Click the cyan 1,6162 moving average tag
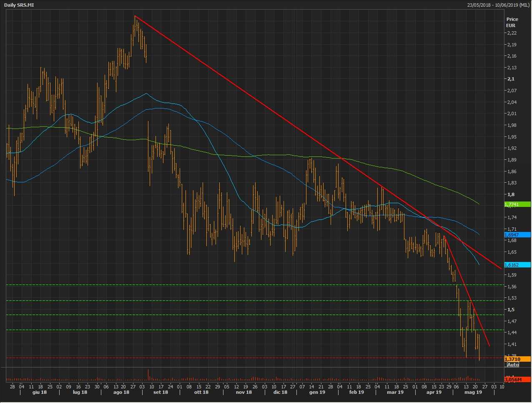 517,265
